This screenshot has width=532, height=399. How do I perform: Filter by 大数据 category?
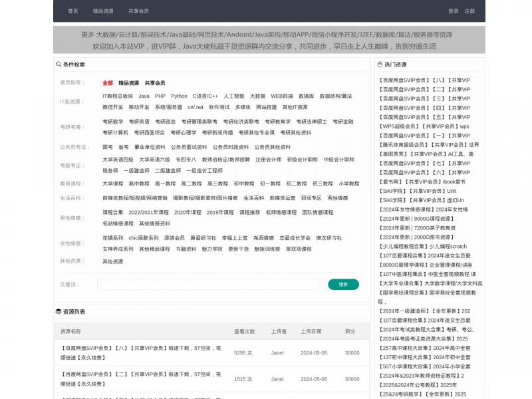coord(257,96)
